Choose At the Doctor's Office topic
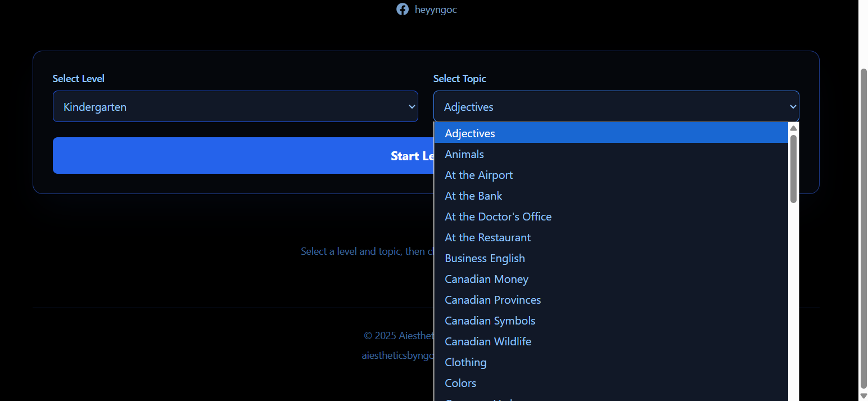This screenshot has height=401, width=868. (x=498, y=217)
